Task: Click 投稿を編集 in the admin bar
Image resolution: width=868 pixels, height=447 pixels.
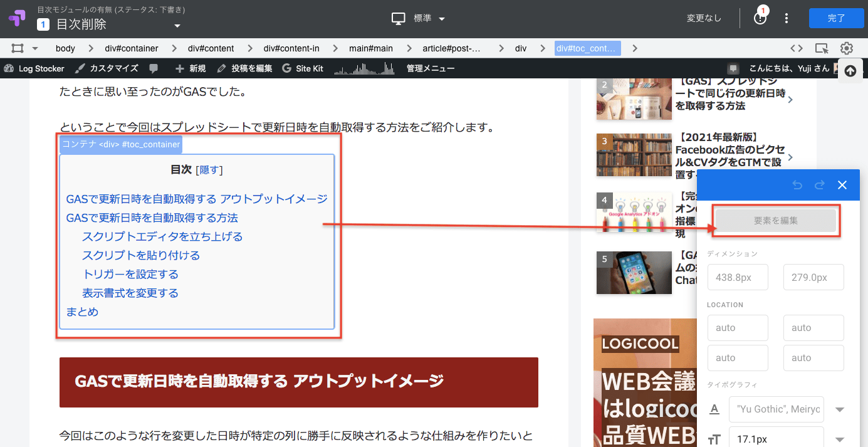Action: [x=244, y=68]
